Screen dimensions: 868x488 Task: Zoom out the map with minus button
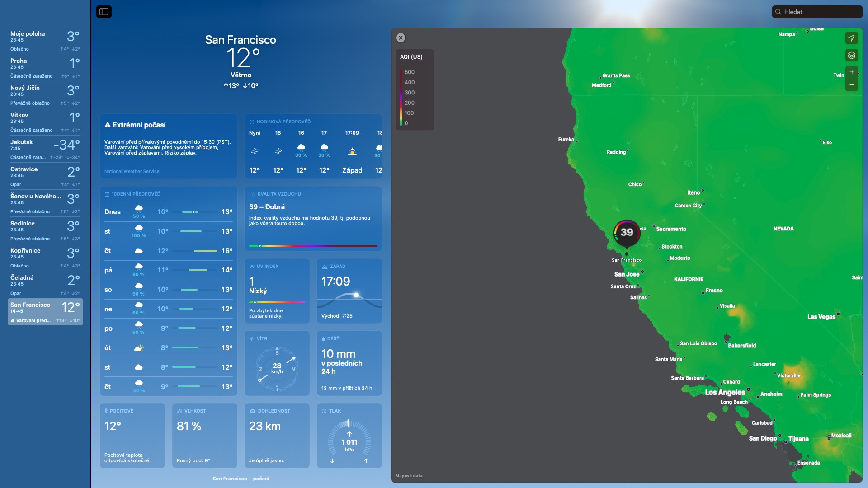[x=851, y=85]
